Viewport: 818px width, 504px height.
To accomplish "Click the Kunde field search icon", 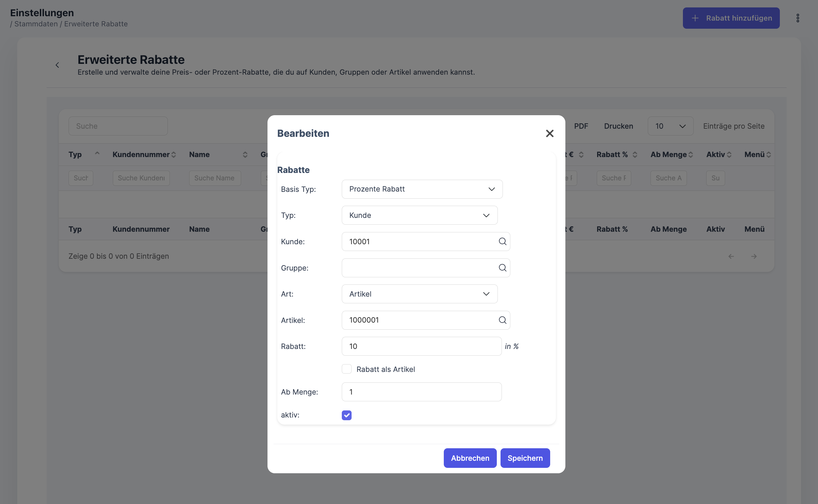I will click(x=502, y=242).
